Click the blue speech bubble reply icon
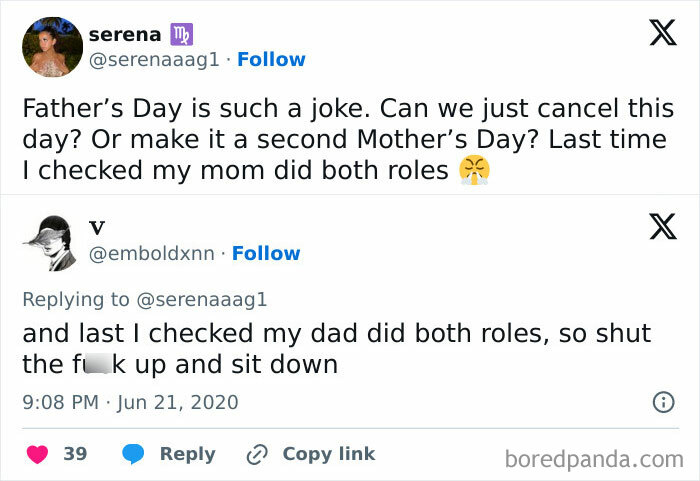 coord(134,453)
